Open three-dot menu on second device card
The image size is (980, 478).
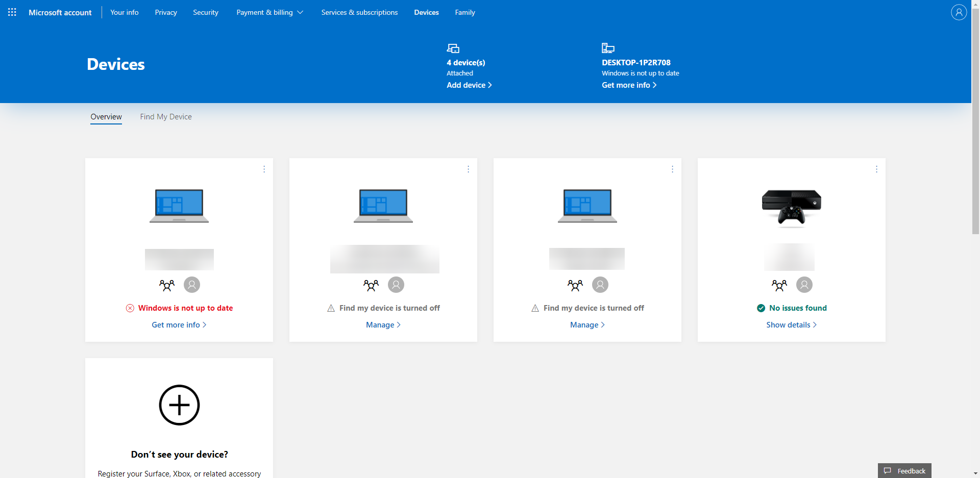468,169
